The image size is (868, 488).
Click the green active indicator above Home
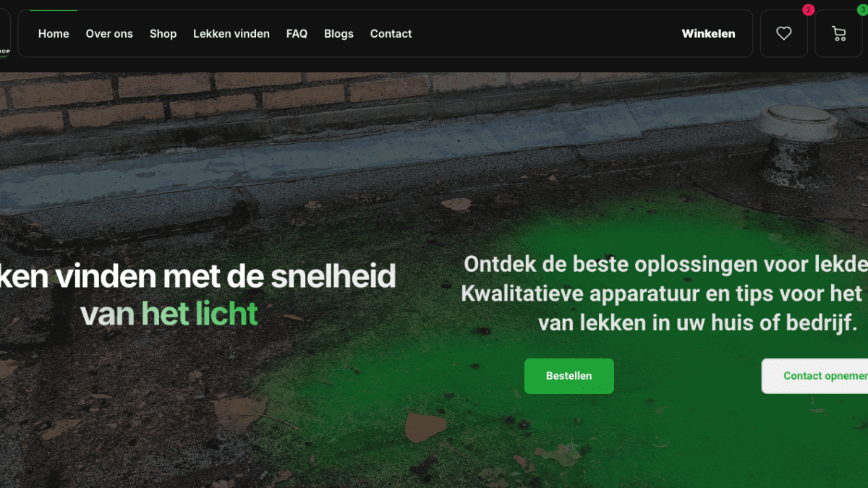coord(54,10)
